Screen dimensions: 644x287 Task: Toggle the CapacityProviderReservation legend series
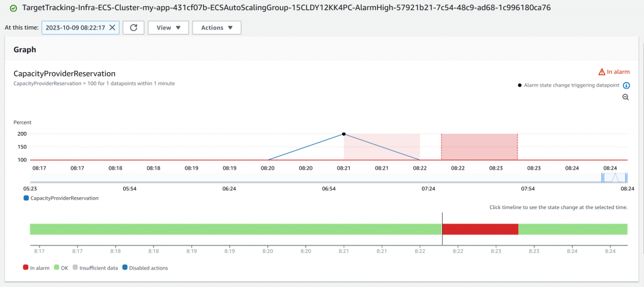click(x=26, y=198)
